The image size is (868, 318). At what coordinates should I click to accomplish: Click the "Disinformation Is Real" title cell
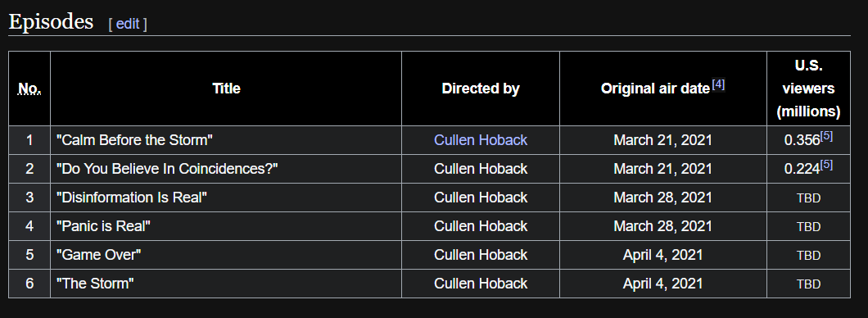coord(226,198)
